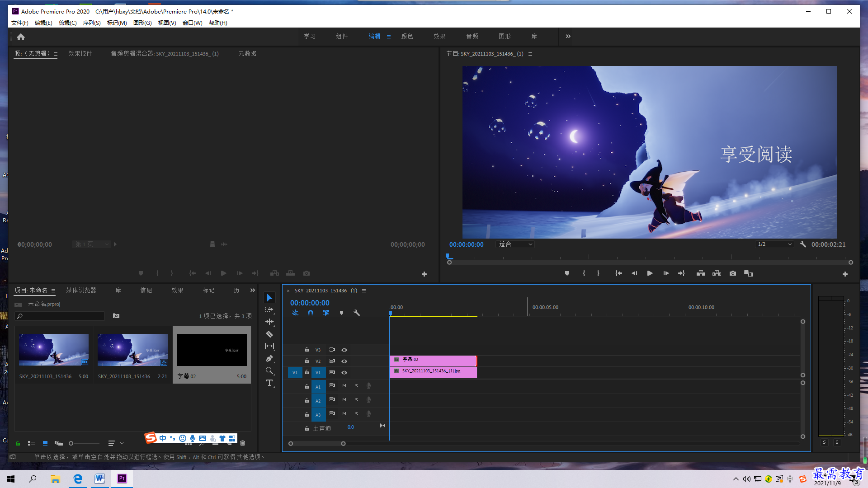Toggle linked selection in timeline

[325, 313]
